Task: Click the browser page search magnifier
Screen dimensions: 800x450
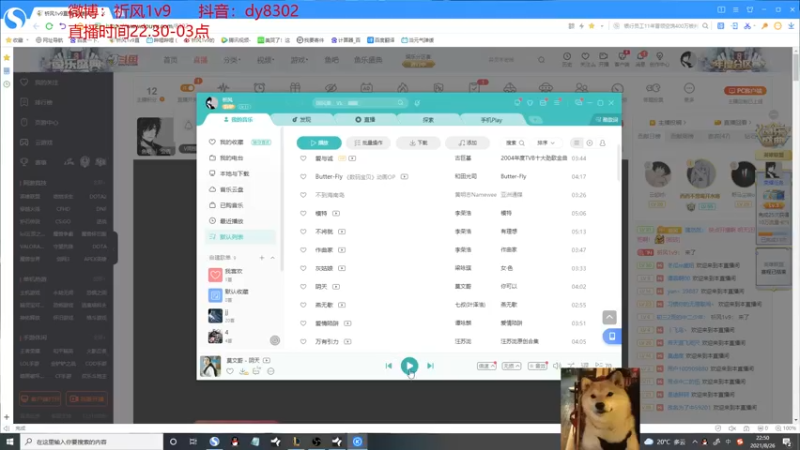Action: click(x=541, y=60)
